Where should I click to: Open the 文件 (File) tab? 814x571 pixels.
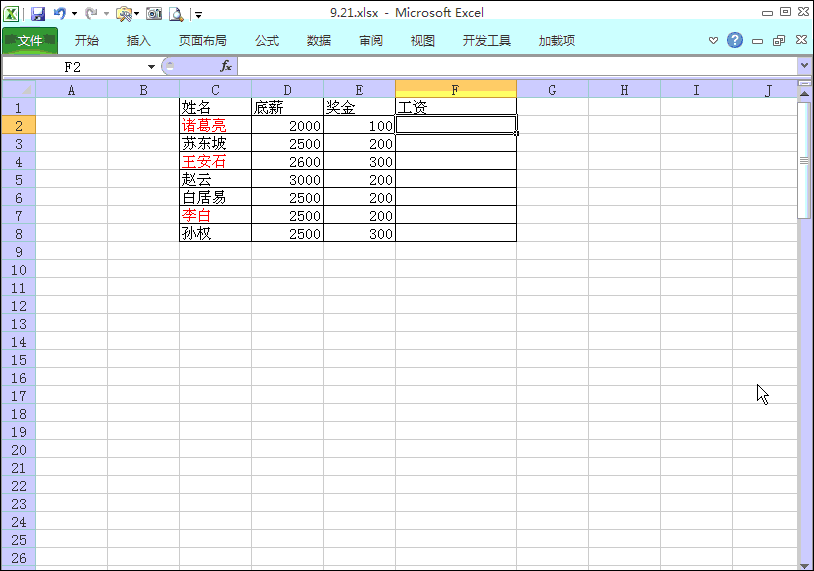click(x=30, y=40)
